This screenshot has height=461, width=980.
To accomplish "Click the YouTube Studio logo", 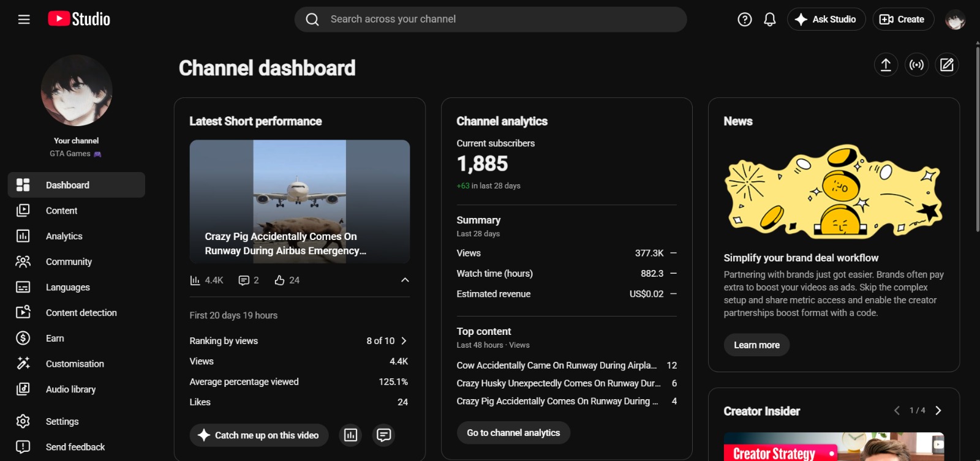I will tap(79, 19).
